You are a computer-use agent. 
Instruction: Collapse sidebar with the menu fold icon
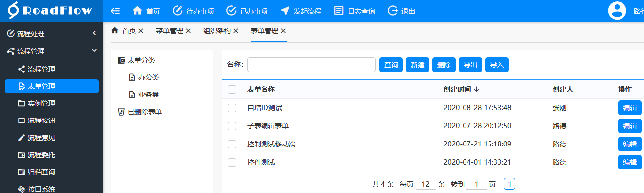pos(116,11)
